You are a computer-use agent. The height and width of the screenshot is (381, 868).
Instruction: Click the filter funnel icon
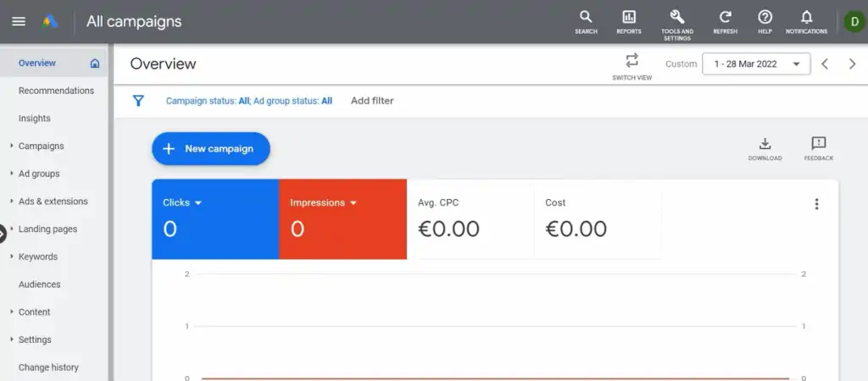click(x=138, y=101)
